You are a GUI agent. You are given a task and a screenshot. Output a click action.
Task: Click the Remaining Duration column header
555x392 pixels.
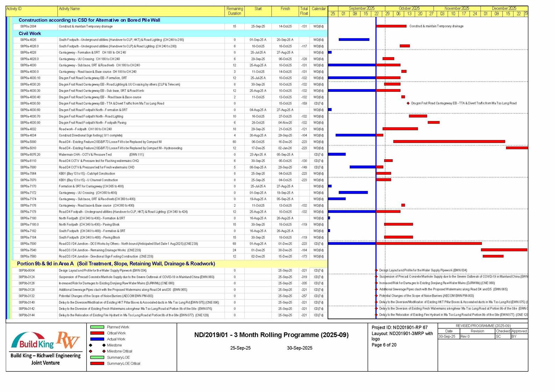click(x=235, y=11)
